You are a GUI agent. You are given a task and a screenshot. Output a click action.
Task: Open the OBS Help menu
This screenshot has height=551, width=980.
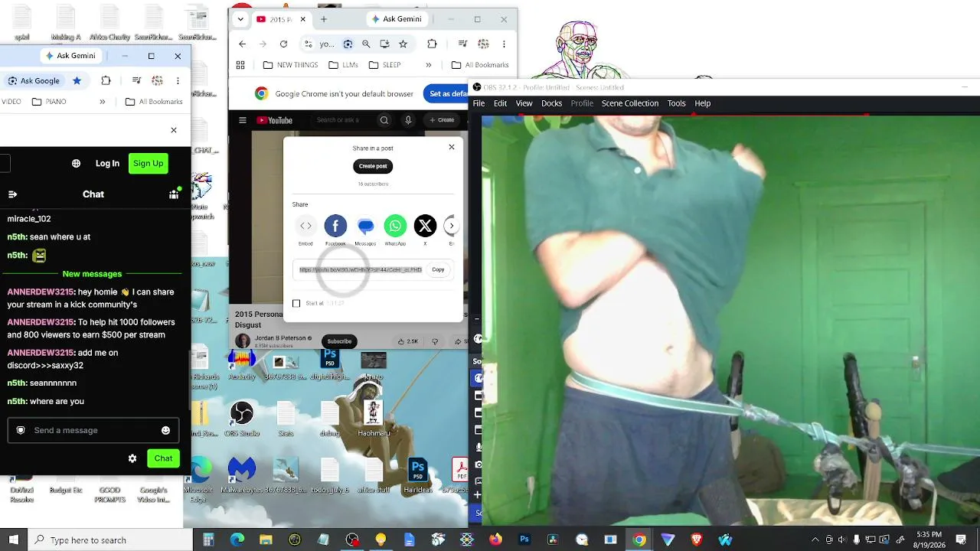click(702, 103)
